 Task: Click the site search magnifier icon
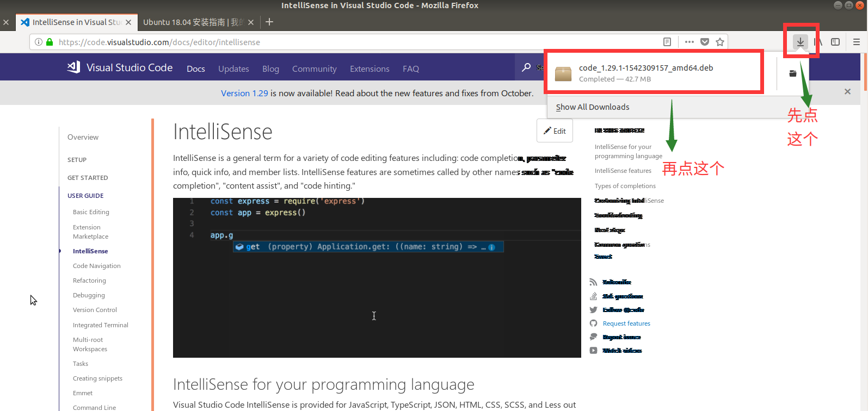coord(526,67)
